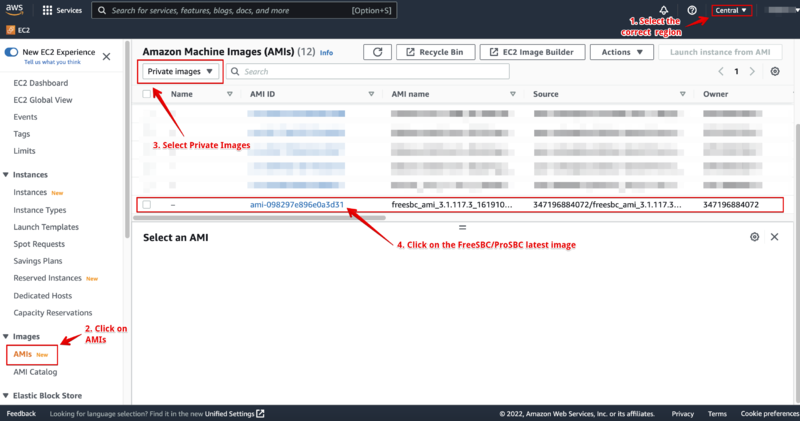Click Feedback in the footer
800x421 pixels.
coord(21,414)
